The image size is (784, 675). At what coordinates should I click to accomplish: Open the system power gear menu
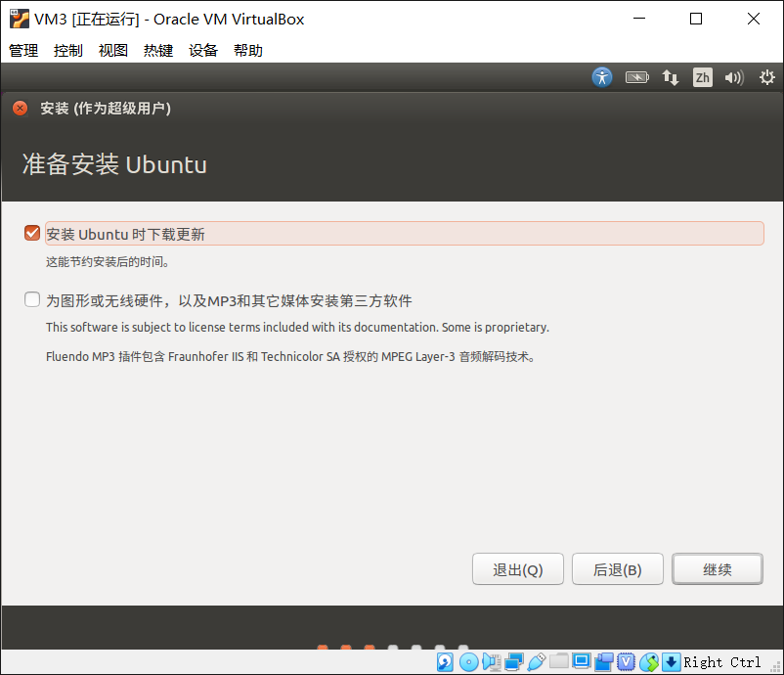[767, 77]
